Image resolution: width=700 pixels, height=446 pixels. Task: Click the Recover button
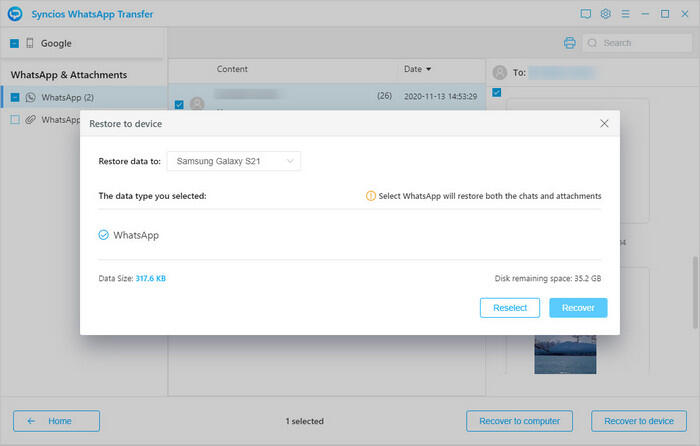(x=578, y=308)
